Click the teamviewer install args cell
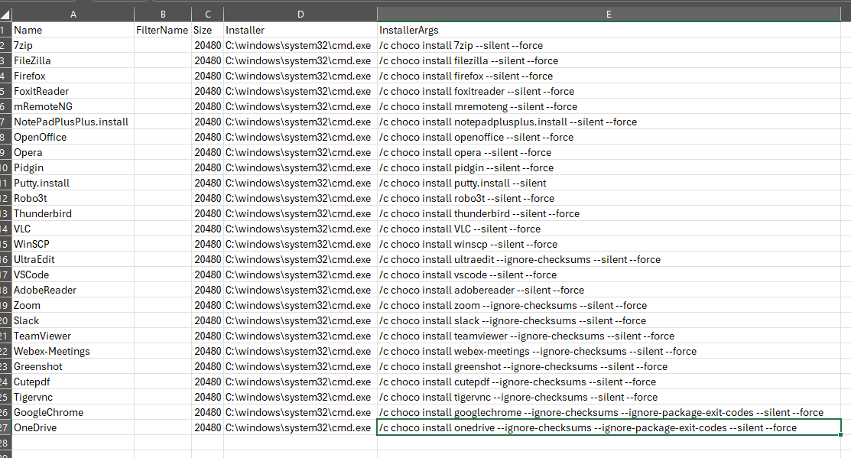 coord(609,336)
